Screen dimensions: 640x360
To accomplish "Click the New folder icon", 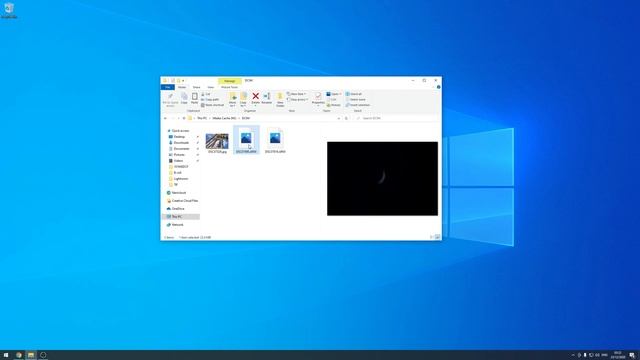I will [280, 100].
